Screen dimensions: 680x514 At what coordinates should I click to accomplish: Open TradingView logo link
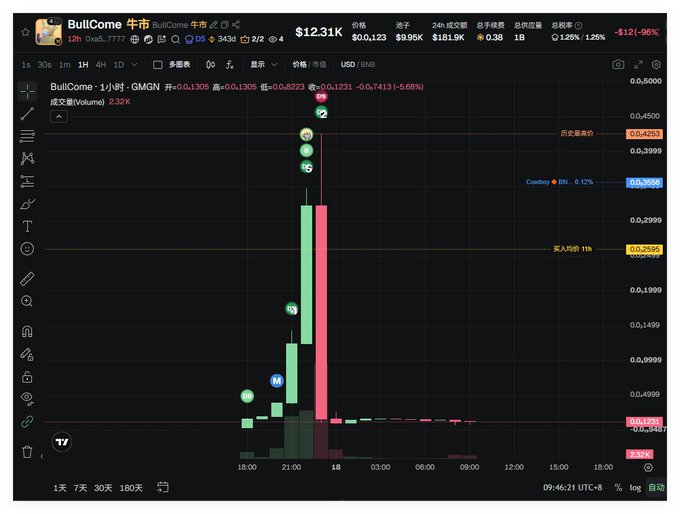click(x=62, y=442)
